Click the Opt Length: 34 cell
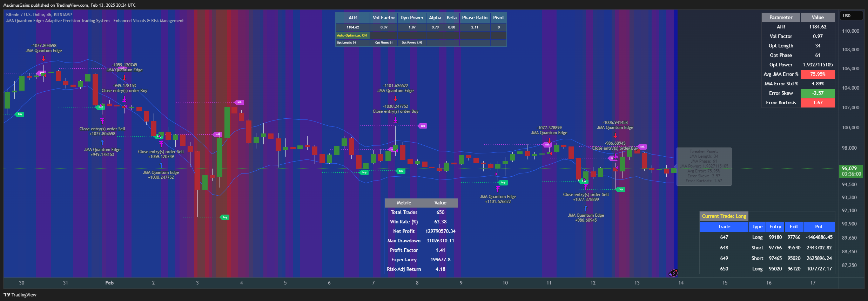 tap(352, 42)
